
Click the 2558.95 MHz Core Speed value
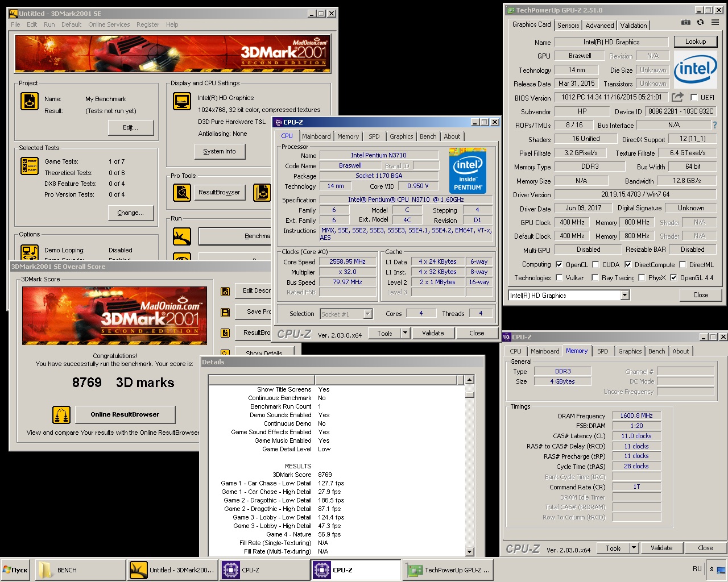(348, 262)
